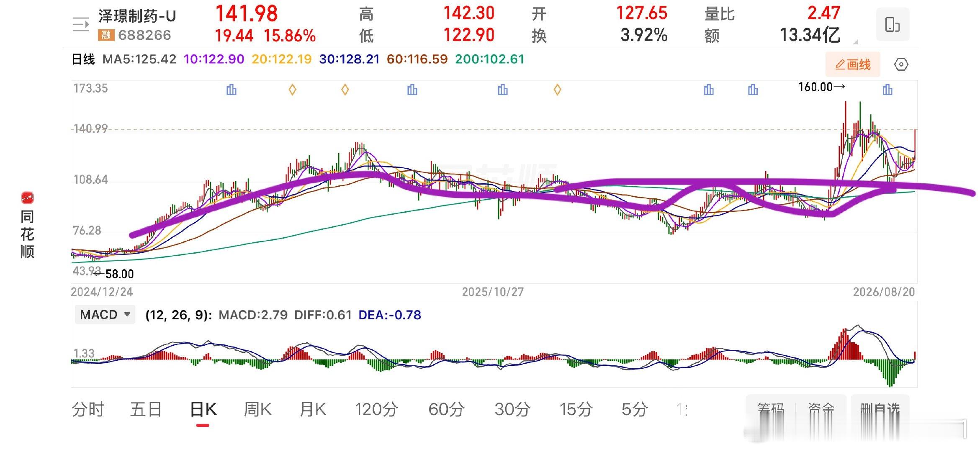980x452 pixels.
Task: Switch to the 五日 tab
Action: (146, 409)
